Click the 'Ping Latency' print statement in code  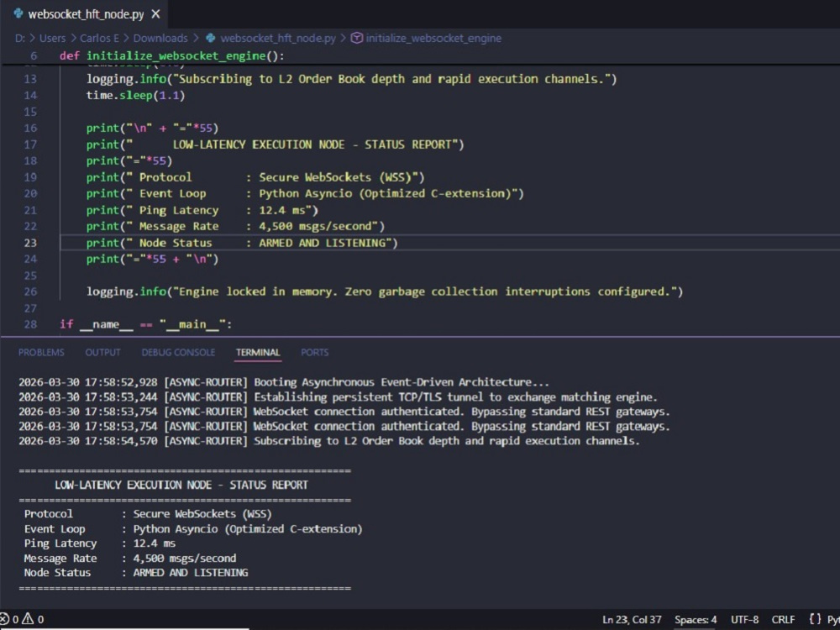click(x=202, y=210)
